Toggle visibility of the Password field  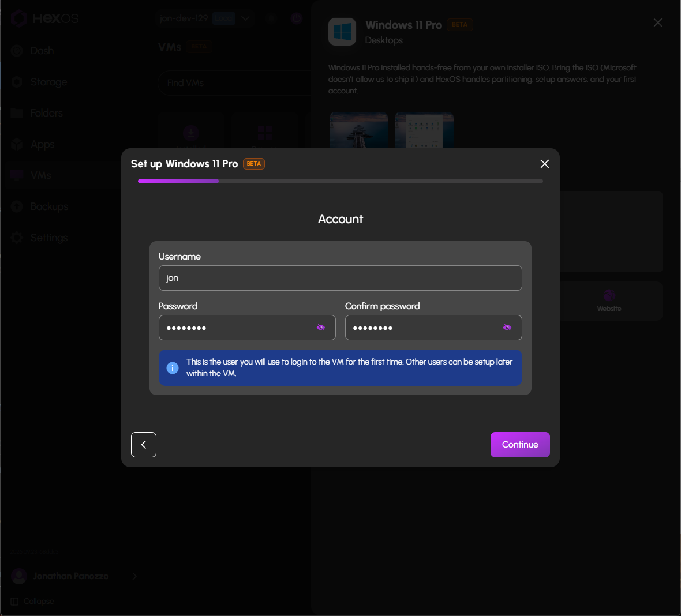pos(321,327)
